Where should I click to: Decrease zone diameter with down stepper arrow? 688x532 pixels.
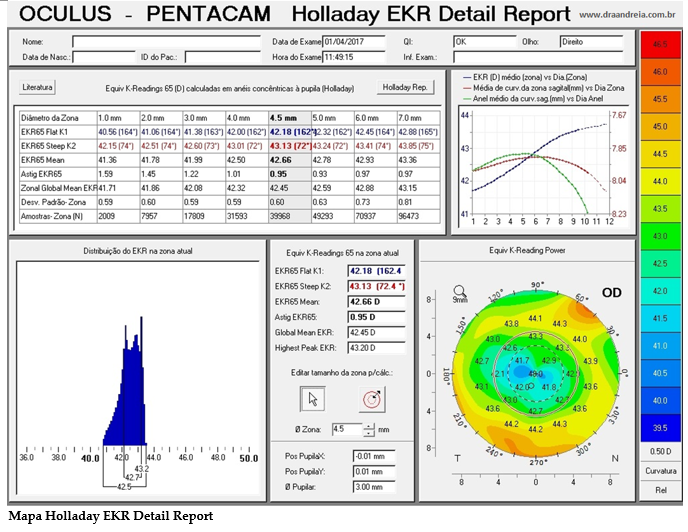coord(369,433)
